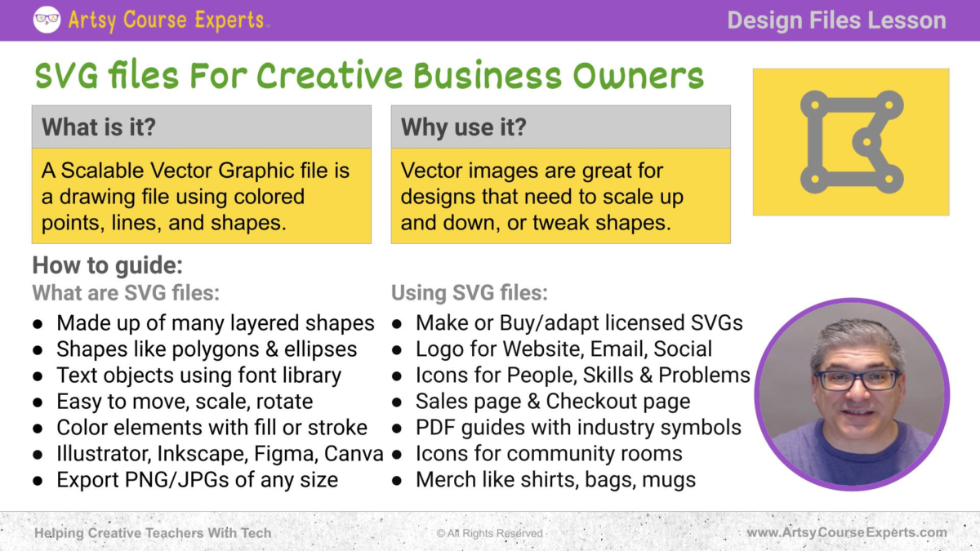The height and width of the screenshot is (551, 980).
Task: Select the yellow SVG polygon node graphic
Action: 852,140
